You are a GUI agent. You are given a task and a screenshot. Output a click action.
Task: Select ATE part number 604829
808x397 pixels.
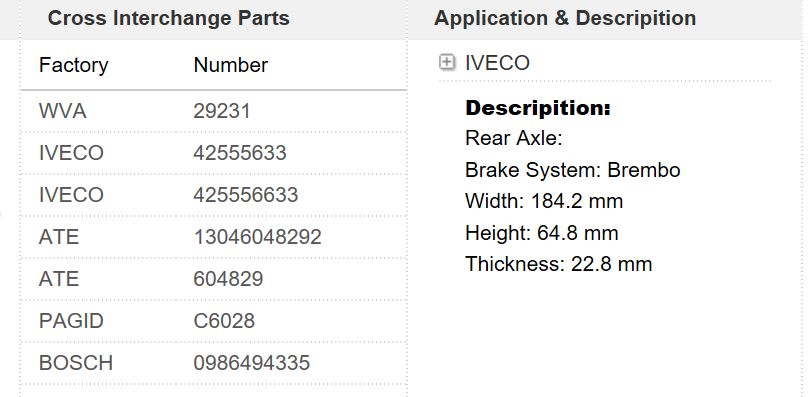[x=228, y=279]
